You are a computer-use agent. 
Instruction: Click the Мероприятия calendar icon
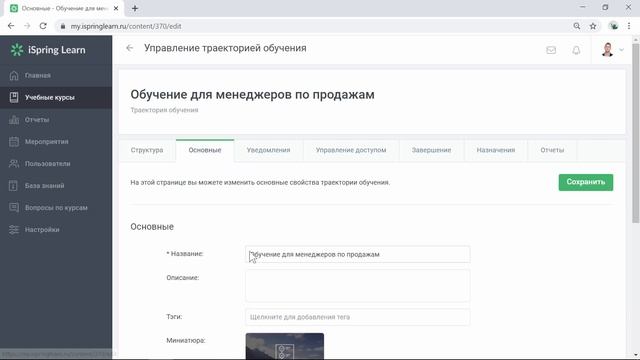(14, 142)
